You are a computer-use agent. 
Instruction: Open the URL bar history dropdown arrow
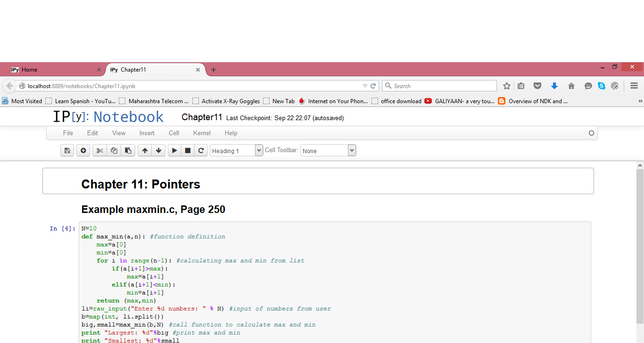coord(365,86)
